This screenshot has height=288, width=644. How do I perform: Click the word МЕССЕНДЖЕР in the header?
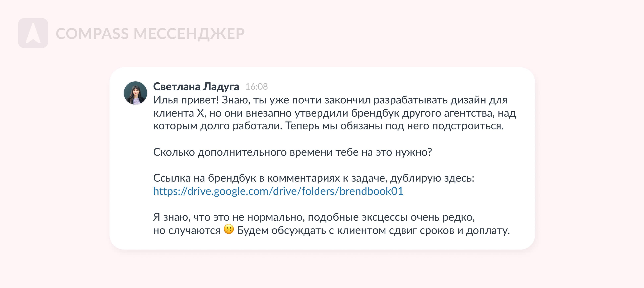pyautogui.click(x=189, y=34)
